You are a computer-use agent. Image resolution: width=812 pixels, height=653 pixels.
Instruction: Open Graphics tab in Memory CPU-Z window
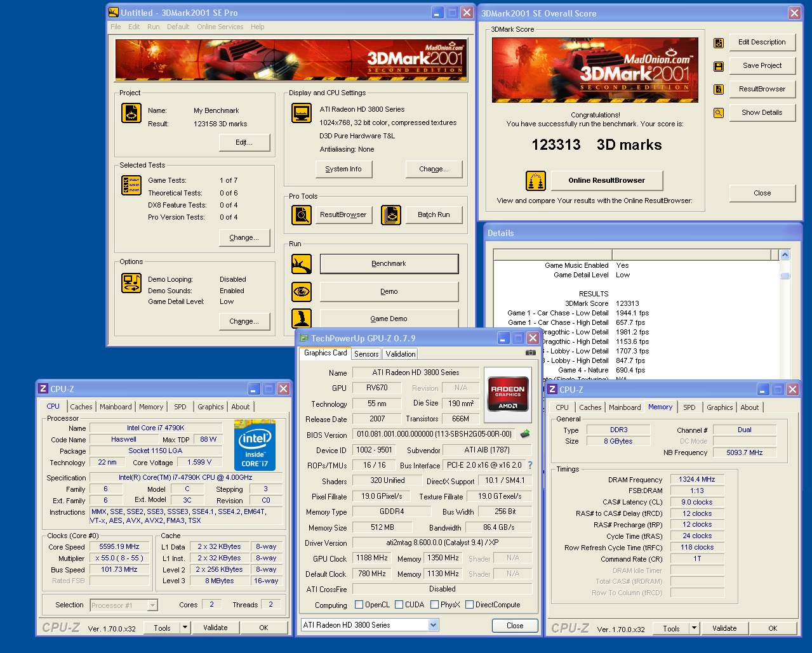pos(719,407)
